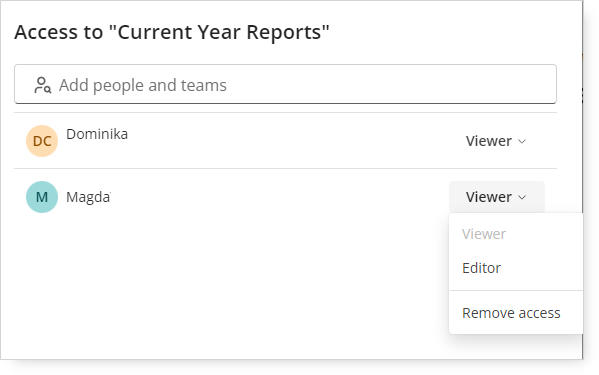Click the word Viewer in Dominika's row
Image resolution: width=599 pixels, height=375 pixels.
[489, 141]
